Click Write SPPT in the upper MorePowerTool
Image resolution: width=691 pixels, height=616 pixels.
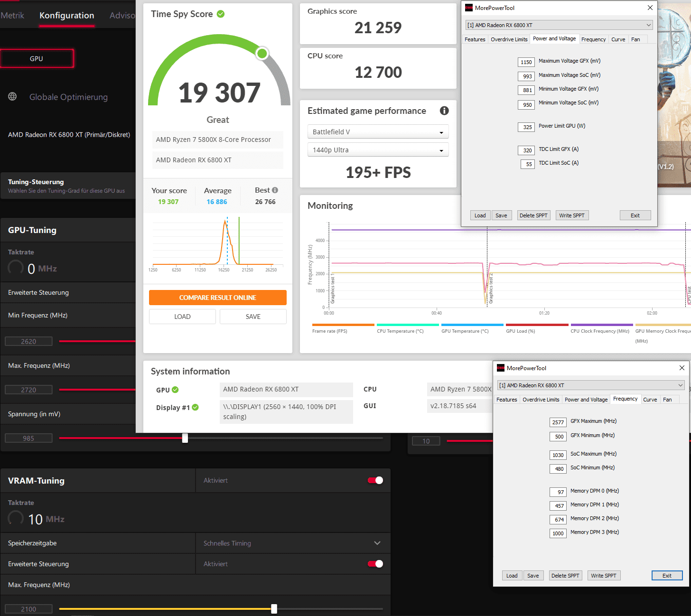572,215
